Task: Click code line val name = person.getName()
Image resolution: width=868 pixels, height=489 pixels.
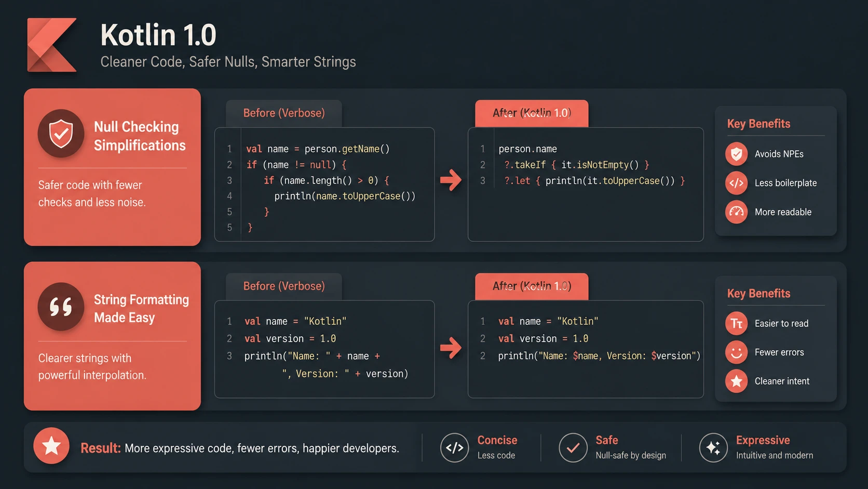Action: (318, 149)
